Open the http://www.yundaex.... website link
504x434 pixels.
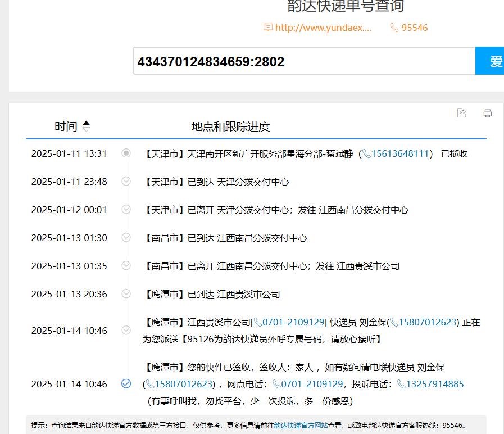tap(323, 28)
